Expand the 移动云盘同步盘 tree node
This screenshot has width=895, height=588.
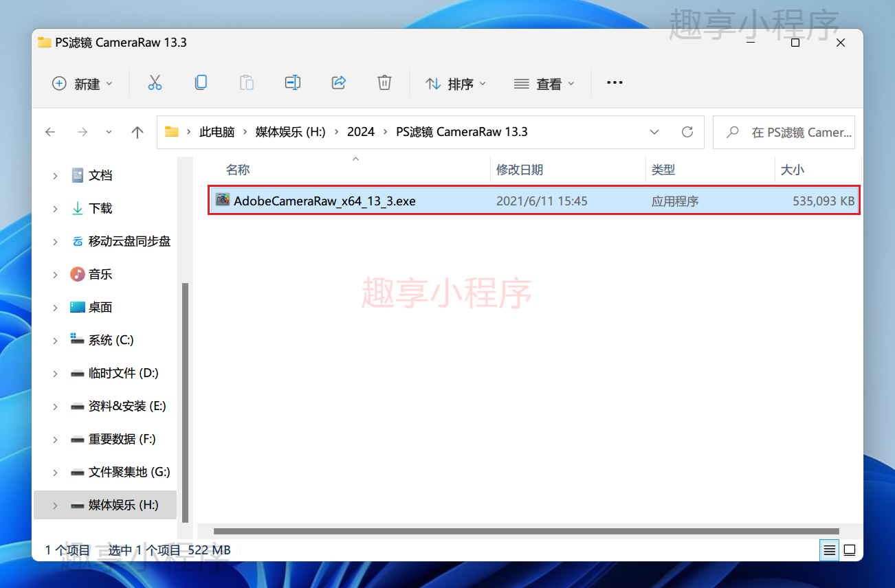[55, 242]
